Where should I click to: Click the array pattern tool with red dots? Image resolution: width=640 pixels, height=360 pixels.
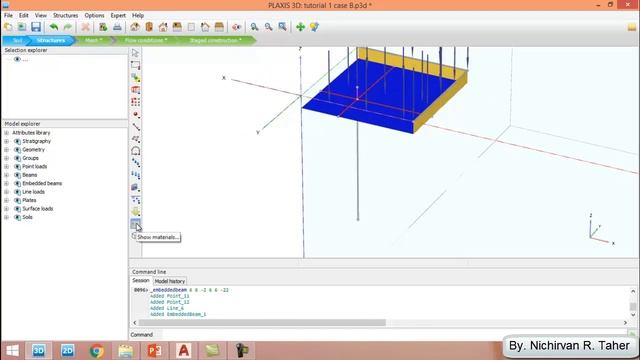coord(136,102)
